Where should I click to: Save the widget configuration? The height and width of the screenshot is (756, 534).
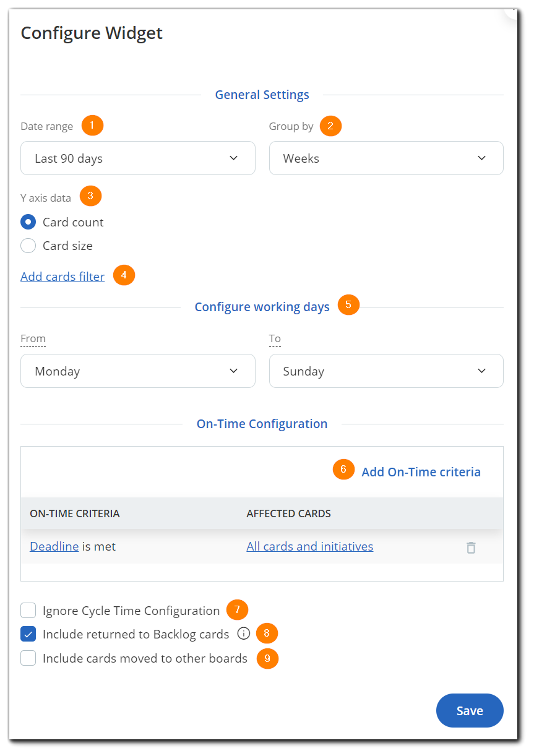470,710
